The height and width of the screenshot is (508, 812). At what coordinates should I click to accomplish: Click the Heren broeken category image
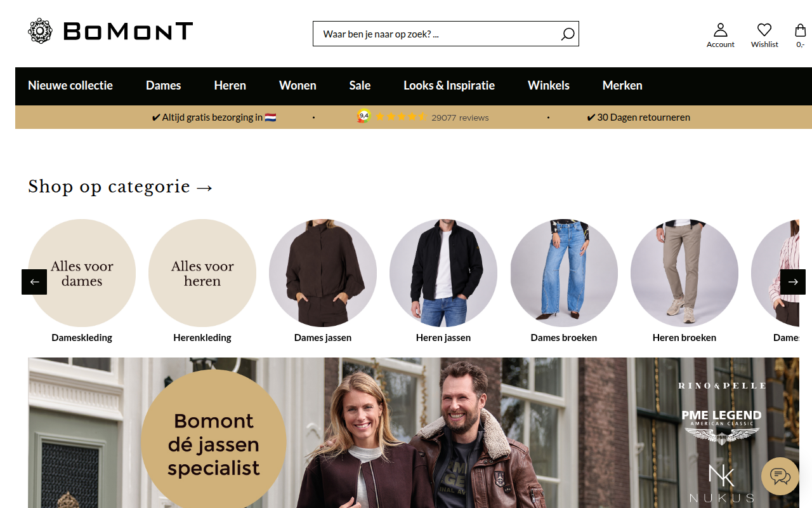point(684,273)
